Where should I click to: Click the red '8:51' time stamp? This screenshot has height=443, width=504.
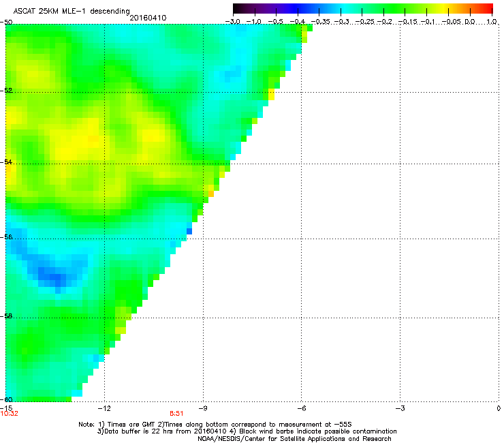pyautogui.click(x=176, y=414)
